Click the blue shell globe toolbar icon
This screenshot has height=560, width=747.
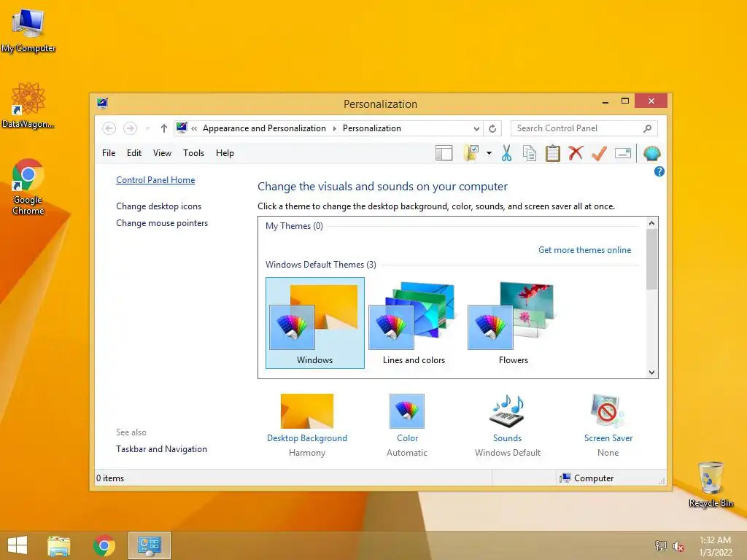point(651,153)
